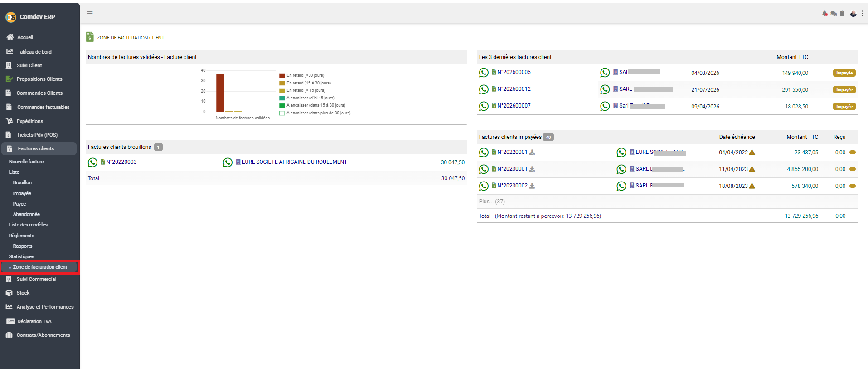Open the notifications bell
Viewport: 868px width, 369px height.
point(824,14)
